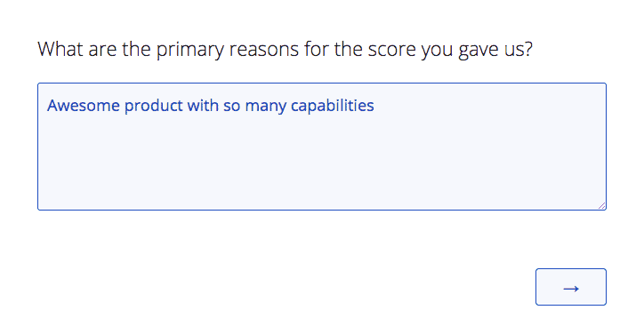Click the word "product" in the answer
The width and height of the screenshot is (644, 334).
154,106
